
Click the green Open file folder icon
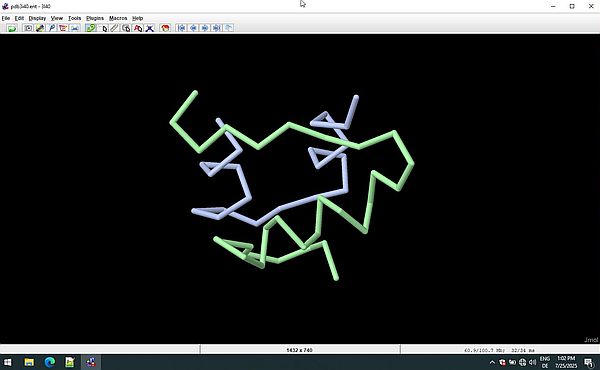pyautogui.click(x=12, y=28)
